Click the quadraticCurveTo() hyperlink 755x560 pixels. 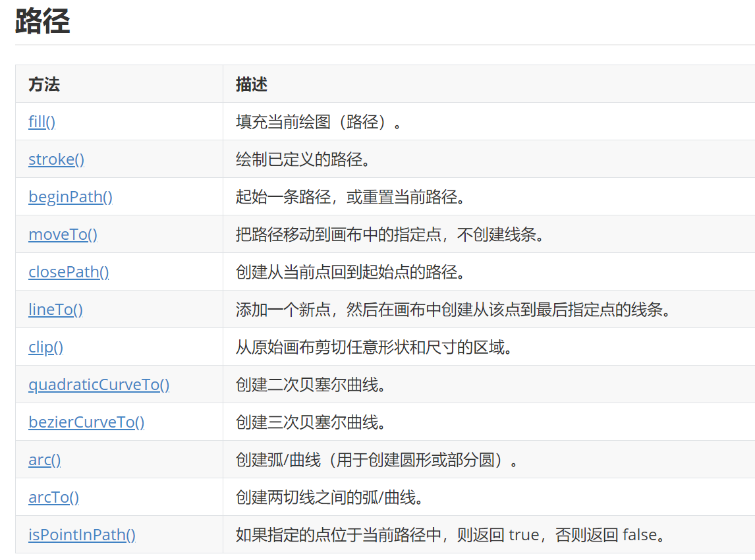pyautogui.click(x=99, y=384)
